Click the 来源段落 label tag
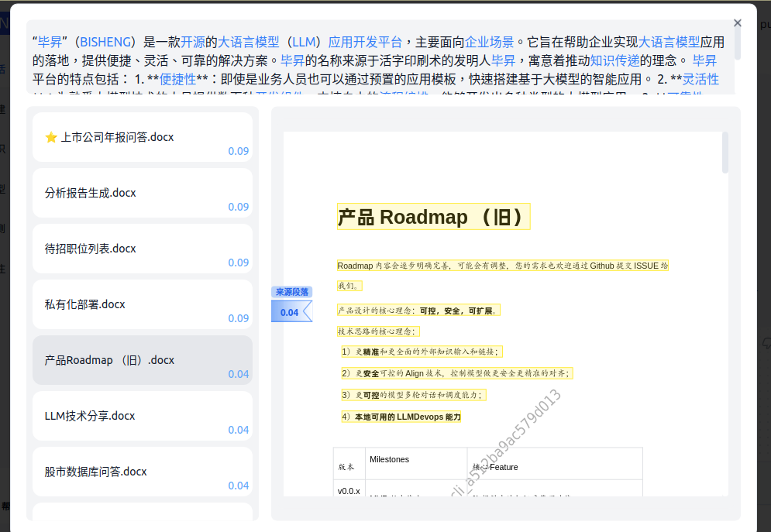The height and width of the screenshot is (532, 771). coord(291,292)
